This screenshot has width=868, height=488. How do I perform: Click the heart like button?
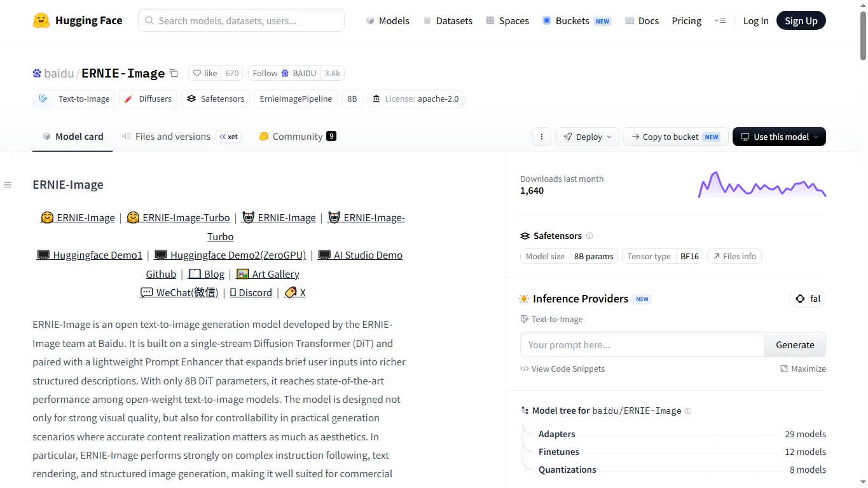click(205, 73)
